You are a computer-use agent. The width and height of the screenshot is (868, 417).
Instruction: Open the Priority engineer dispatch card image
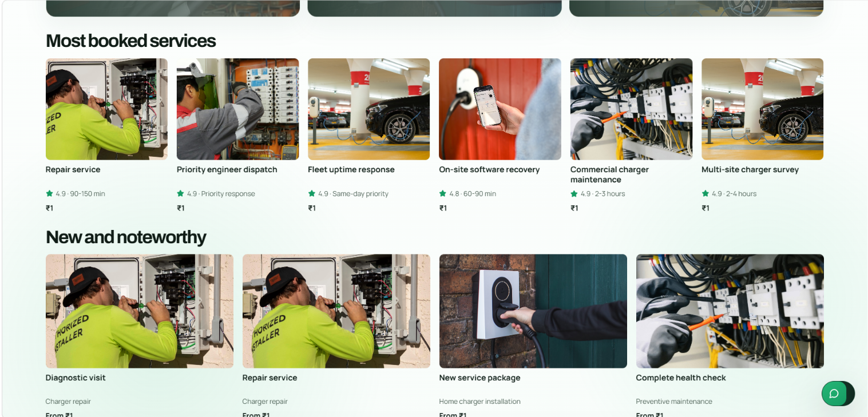237,109
